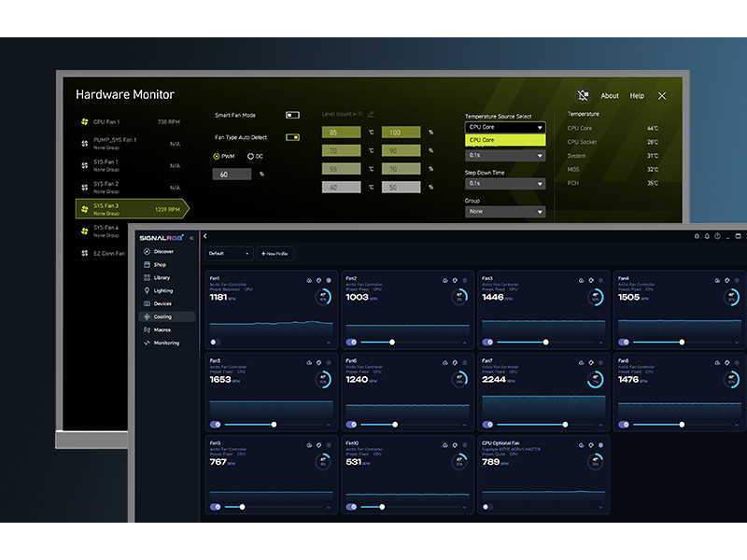Click the New Profile button
The width and height of the screenshot is (747, 560).
point(275,253)
